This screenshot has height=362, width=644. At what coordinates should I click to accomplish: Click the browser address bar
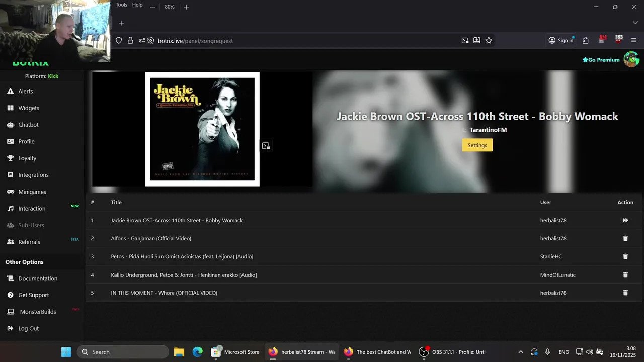pos(305,41)
